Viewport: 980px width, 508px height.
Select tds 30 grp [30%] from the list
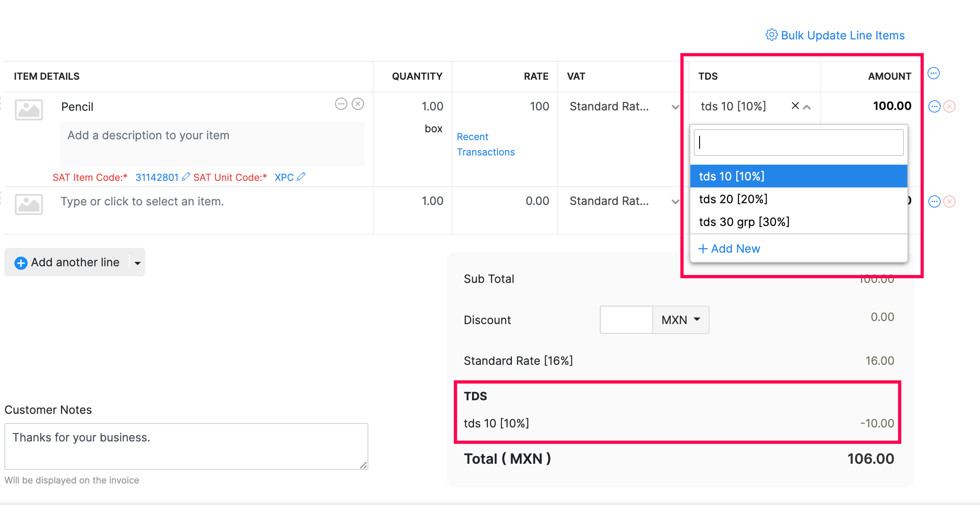coord(744,222)
